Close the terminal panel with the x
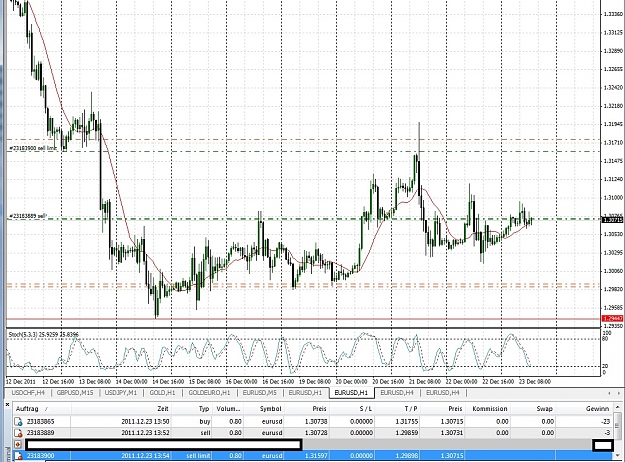Screen dimensions: 625x462 (x=7, y=404)
